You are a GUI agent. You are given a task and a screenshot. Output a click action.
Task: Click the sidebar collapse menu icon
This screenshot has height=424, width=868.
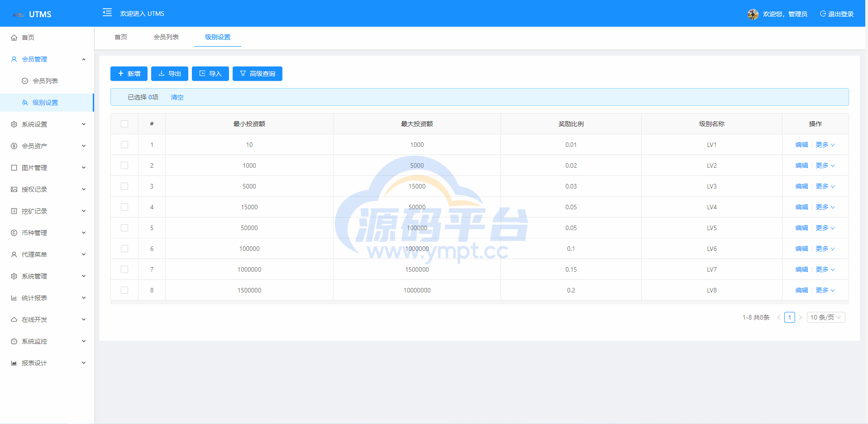[107, 13]
